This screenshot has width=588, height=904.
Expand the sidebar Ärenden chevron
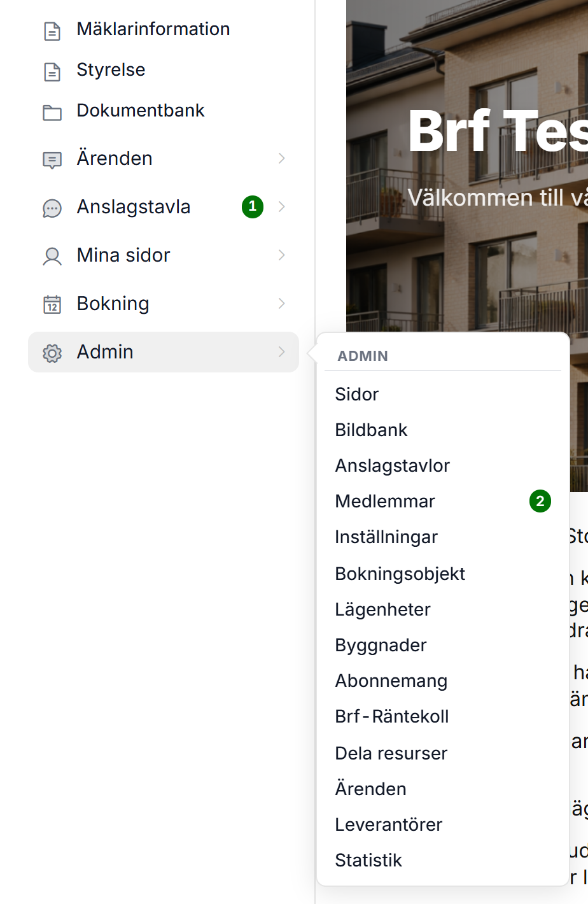click(282, 159)
